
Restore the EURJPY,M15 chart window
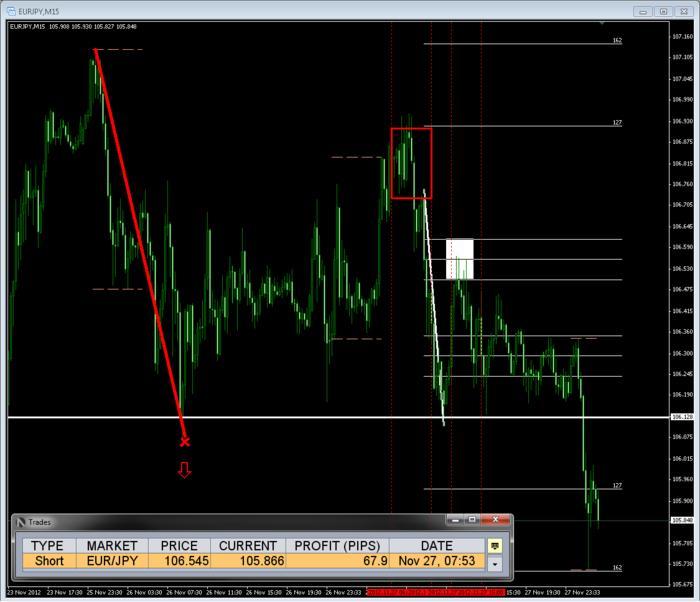click(663, 12)
